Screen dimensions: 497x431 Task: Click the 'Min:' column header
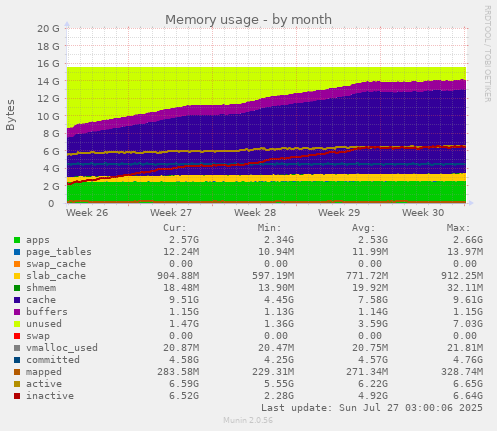pos(269,228)
